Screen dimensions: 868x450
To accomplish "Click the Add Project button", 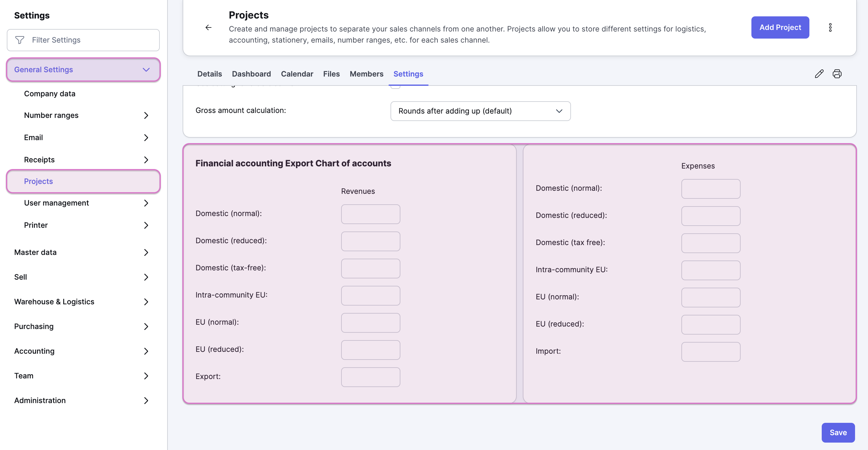I will 780,27.
